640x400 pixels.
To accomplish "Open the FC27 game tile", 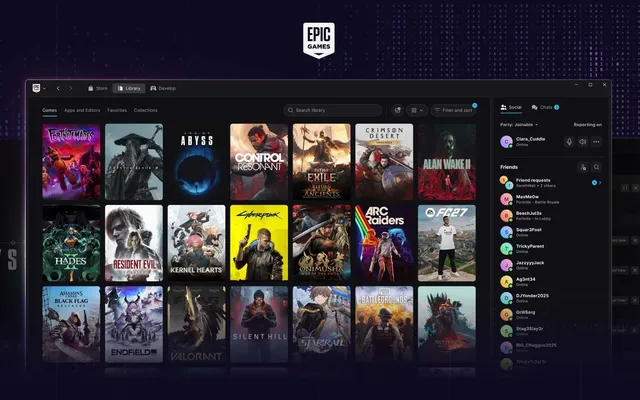I will tap(447, 243).
